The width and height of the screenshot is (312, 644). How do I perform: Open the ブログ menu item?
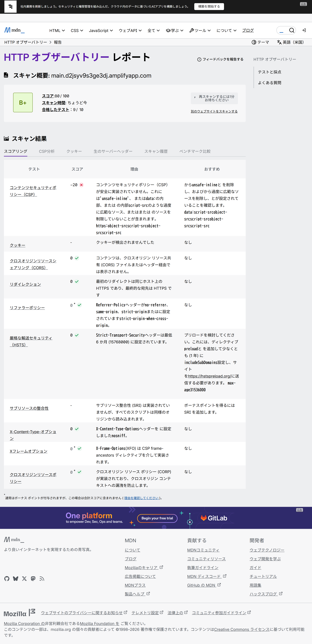pos(247,30)
